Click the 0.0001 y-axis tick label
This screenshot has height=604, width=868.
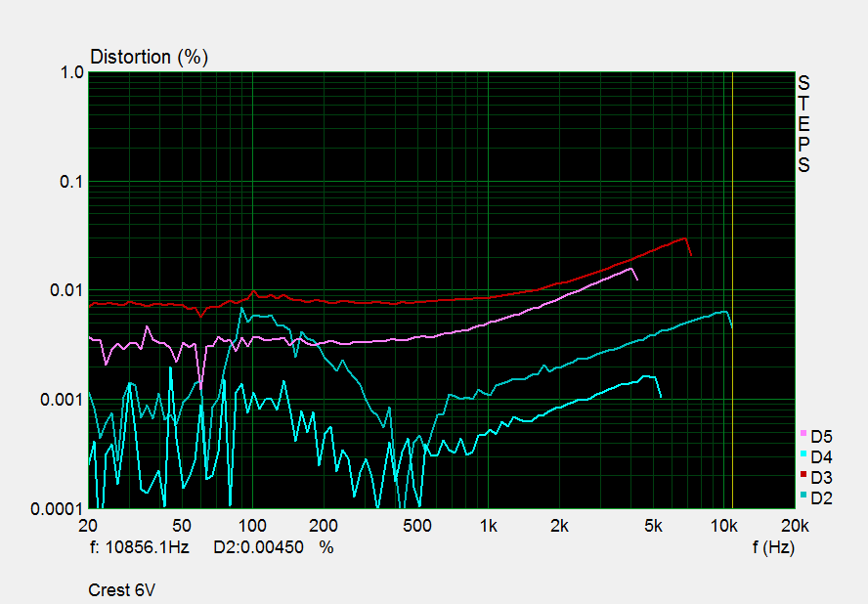coord(58,509)
